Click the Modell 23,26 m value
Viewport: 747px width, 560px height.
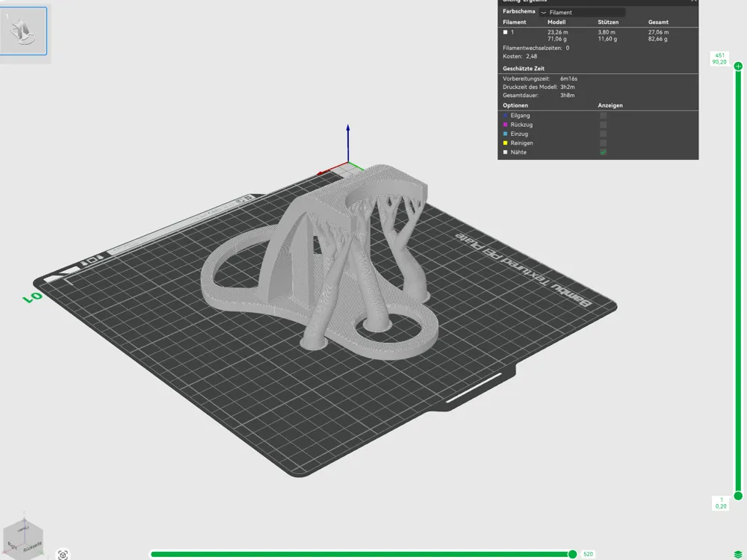pos(557,32)
